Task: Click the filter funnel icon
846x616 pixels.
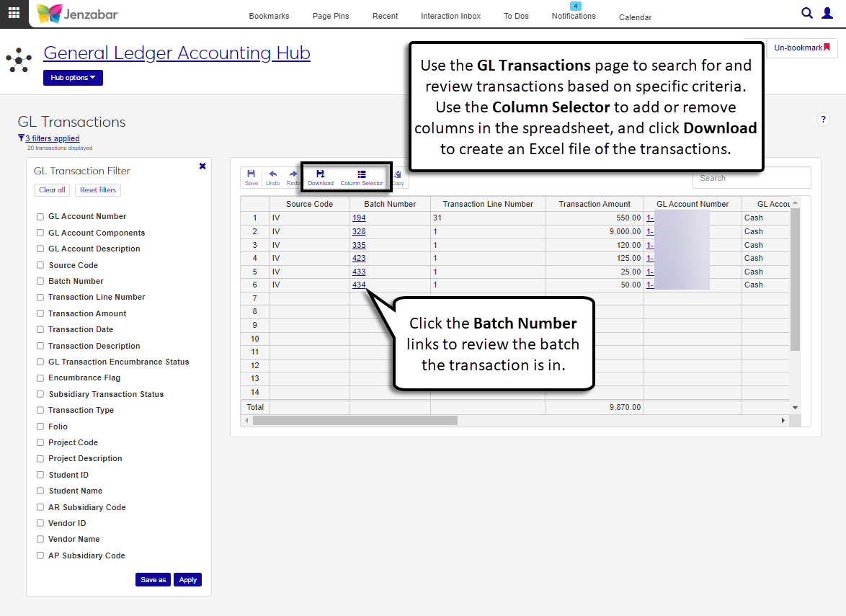Action: tap(21, 138)
